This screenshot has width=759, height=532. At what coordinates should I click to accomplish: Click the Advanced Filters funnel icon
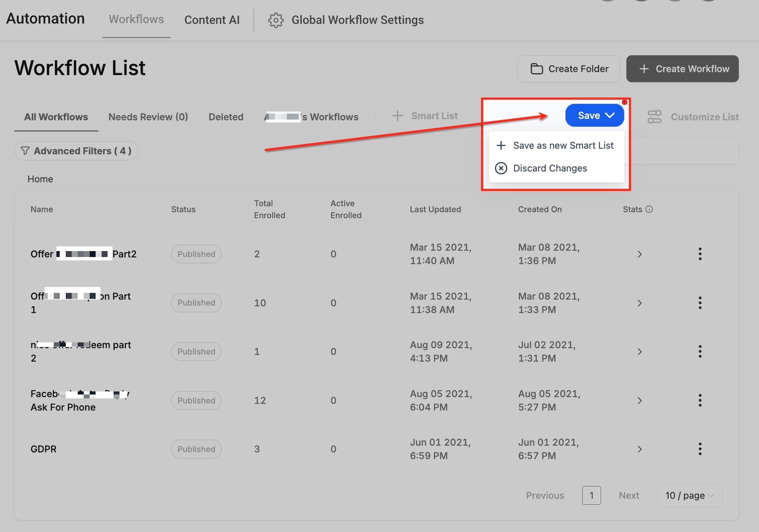click(x=25, y=151)
